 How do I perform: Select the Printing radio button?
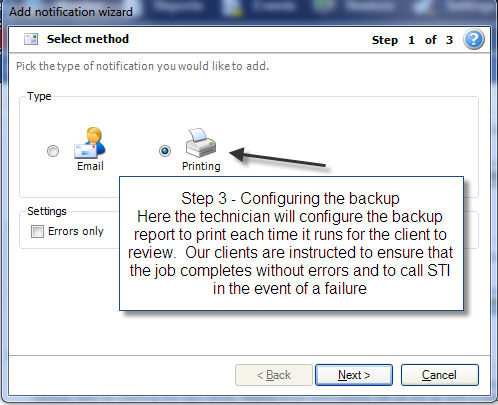click(x=165, y=151)
